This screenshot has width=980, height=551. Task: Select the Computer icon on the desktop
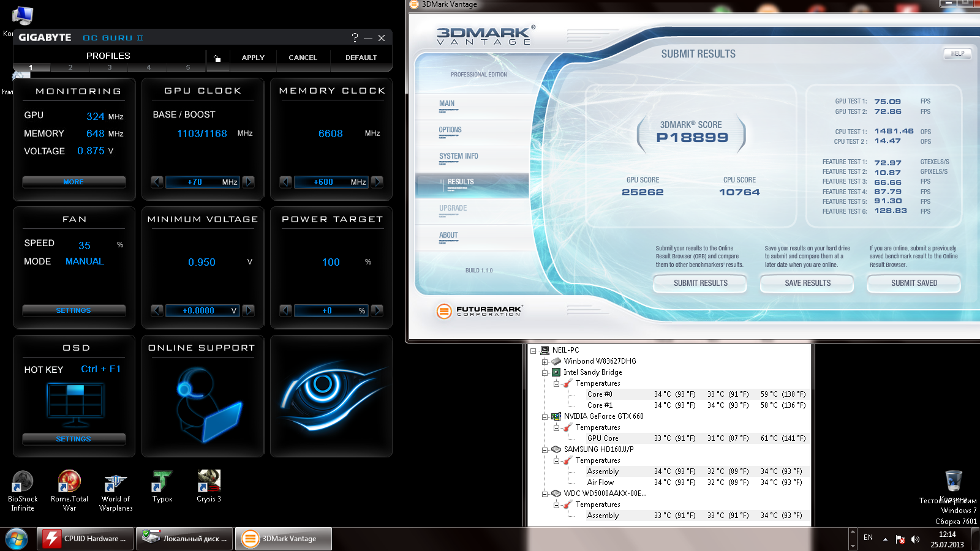(22, 15)
